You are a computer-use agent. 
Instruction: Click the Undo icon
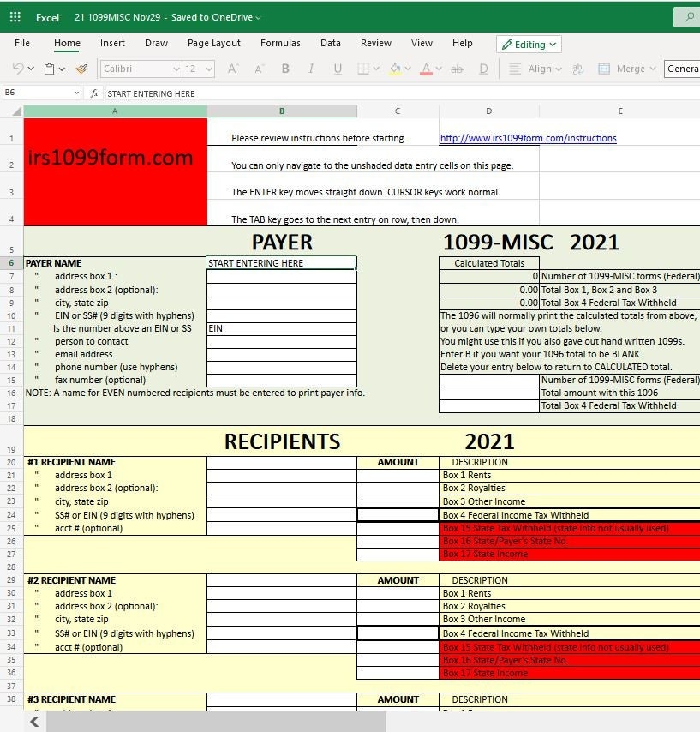[x=17, y=69]
